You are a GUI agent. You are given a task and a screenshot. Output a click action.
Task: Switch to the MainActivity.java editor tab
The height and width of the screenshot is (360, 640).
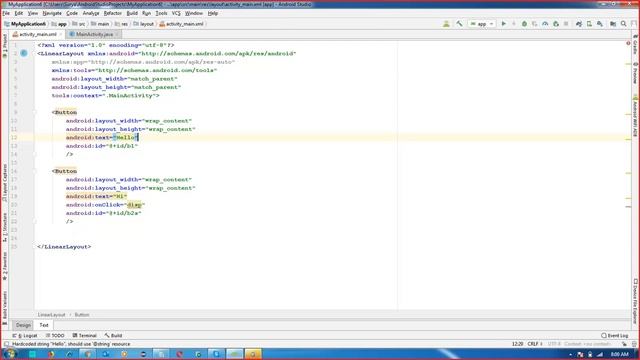point(94,35)
